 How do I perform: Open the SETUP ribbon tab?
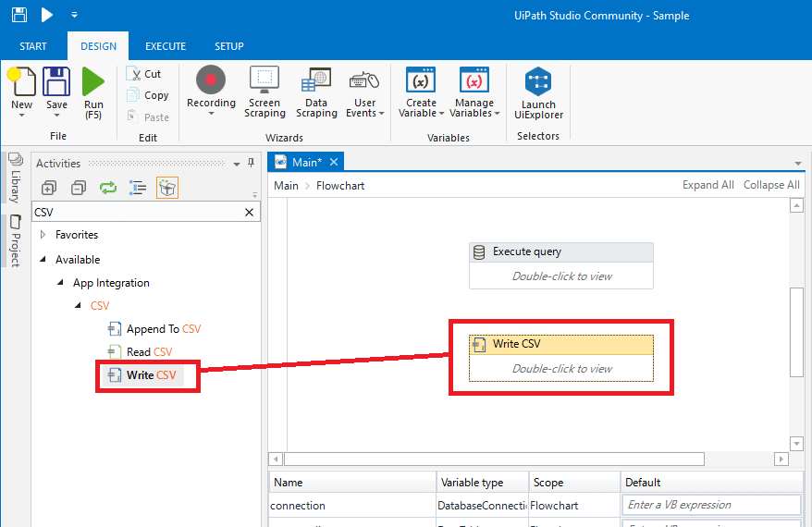click(x=229, y=46)
